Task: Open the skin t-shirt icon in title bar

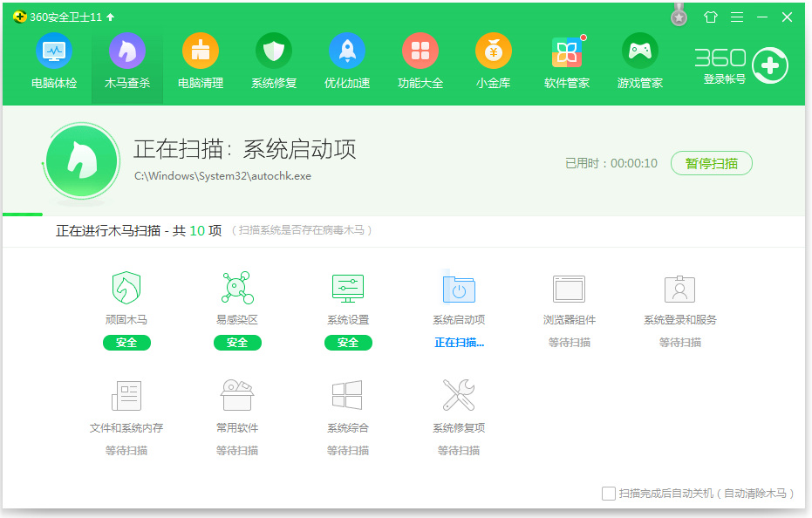Action: (x=710, y=17)
